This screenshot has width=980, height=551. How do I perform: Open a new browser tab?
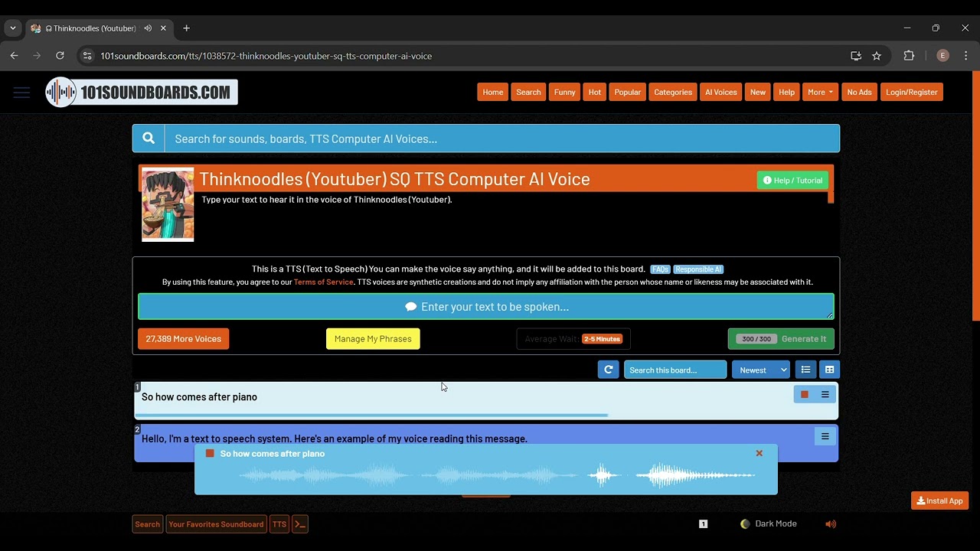(x=186, y=28)
